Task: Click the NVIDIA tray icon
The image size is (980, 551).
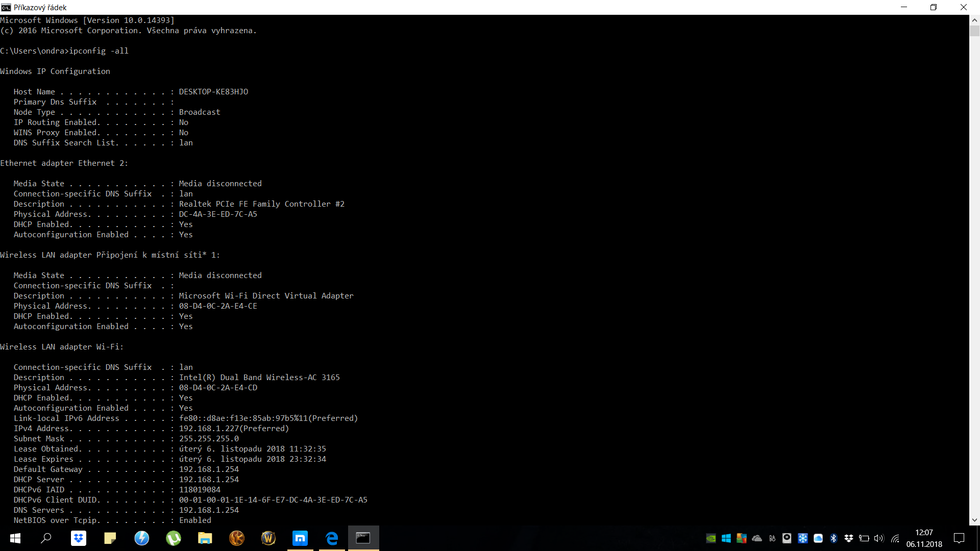Action: 711,538
